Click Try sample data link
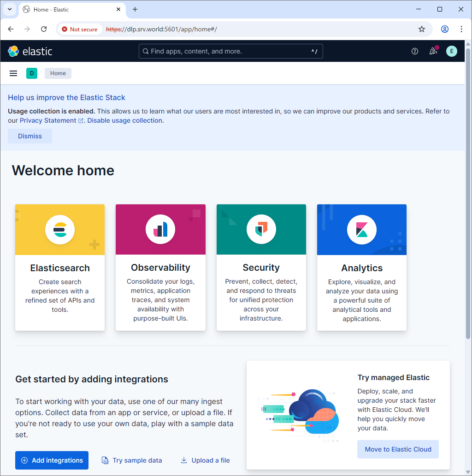This screenshot has height=476, width=472. [x=132, y=460]
